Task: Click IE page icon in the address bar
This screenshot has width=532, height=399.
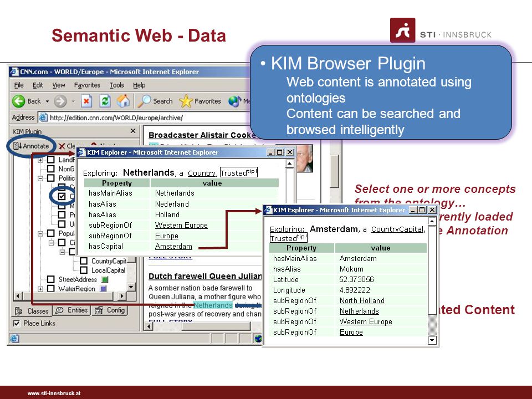Action: click(x=43, y=117)
